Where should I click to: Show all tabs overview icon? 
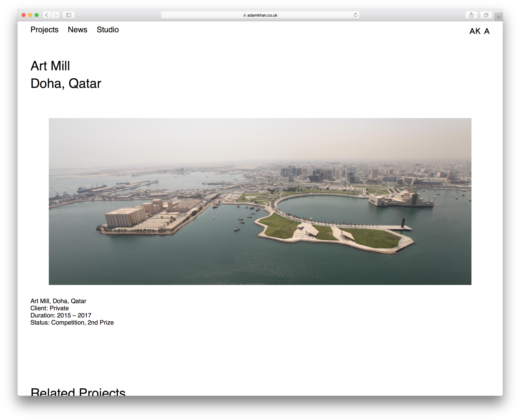(486, 15)
